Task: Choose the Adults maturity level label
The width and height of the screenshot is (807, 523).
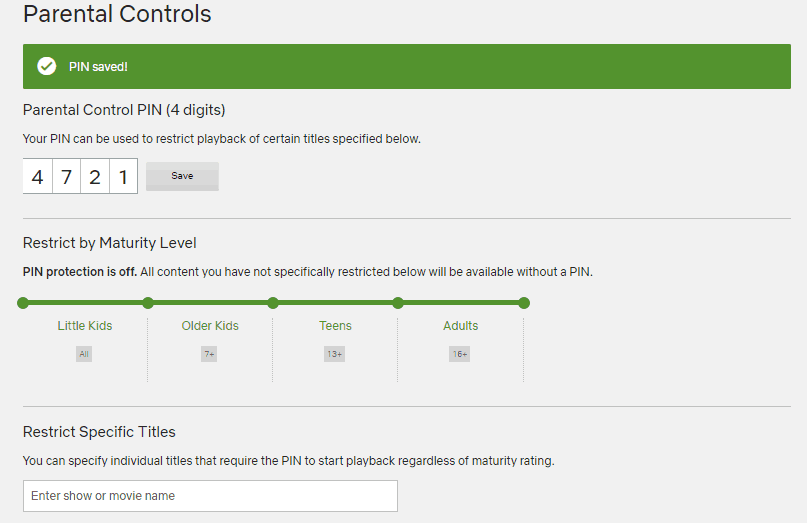Action: 460,326
